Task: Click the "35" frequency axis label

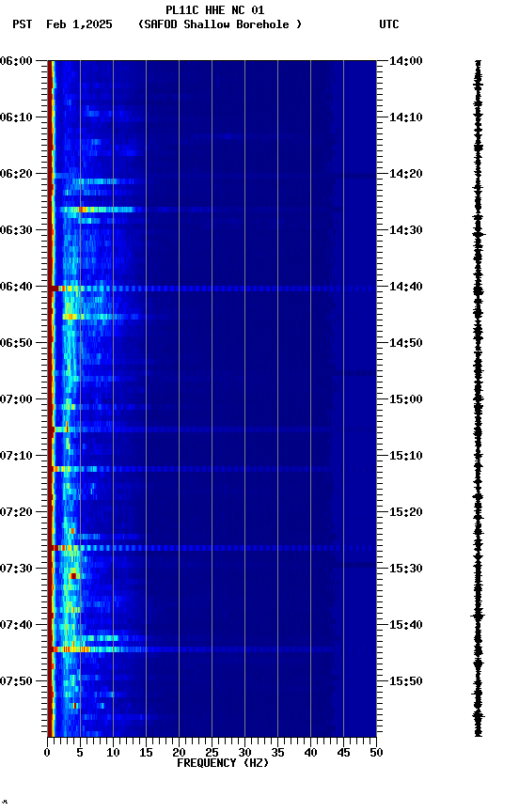Action: point(277,753)
